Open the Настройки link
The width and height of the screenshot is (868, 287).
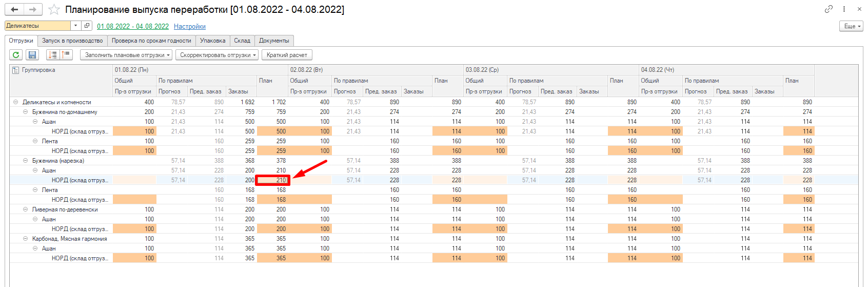click(189, 26)
